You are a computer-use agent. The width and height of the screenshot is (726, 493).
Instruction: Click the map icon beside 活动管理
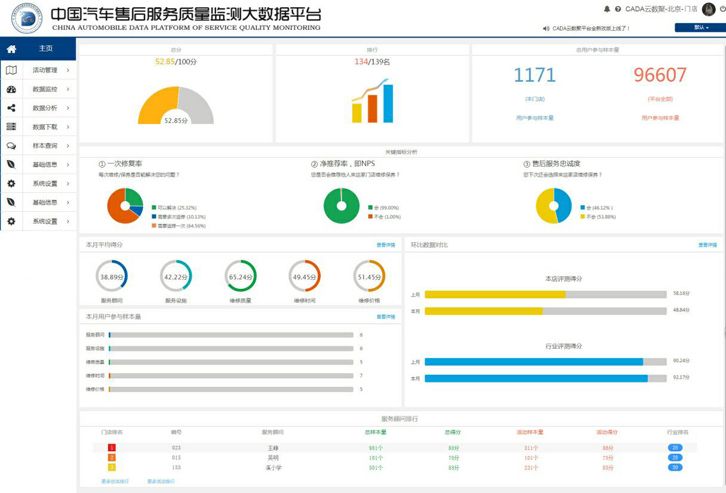(x=12, y=70)
